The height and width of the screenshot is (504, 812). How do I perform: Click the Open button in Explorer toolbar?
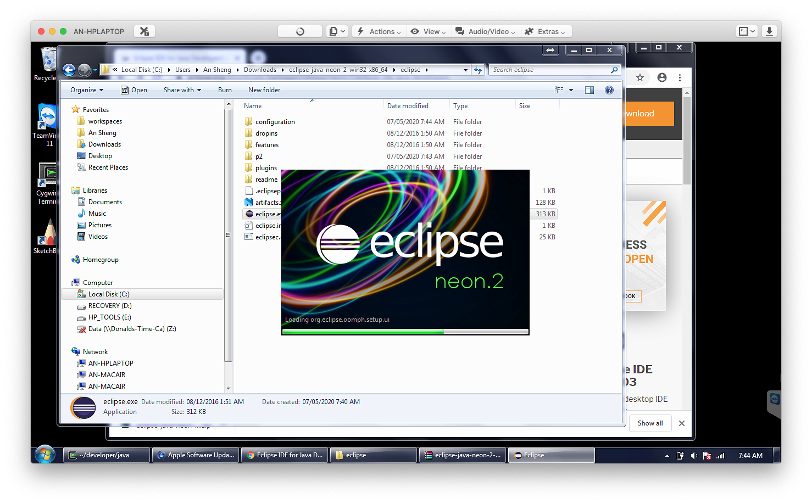coord(134,90)
